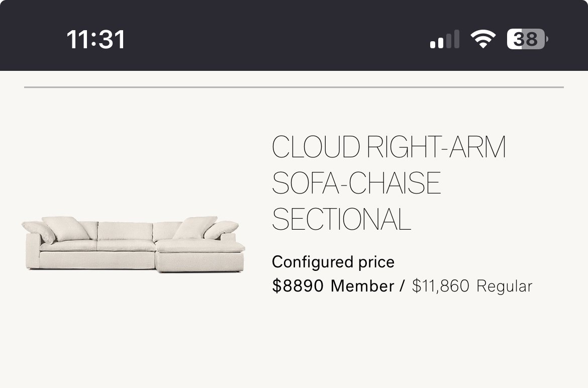Click the right pillow on the chaise
This screenshot has width=588, height=388.
click(221, 230)
